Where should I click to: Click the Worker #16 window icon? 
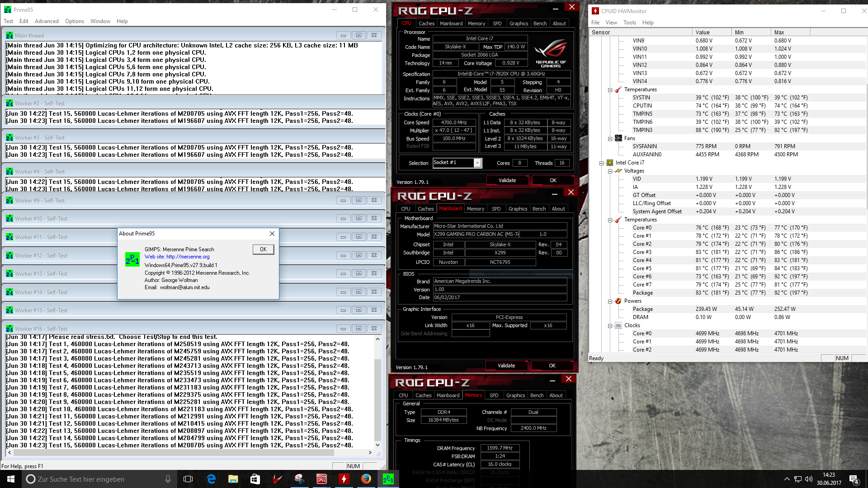point(9,328)
